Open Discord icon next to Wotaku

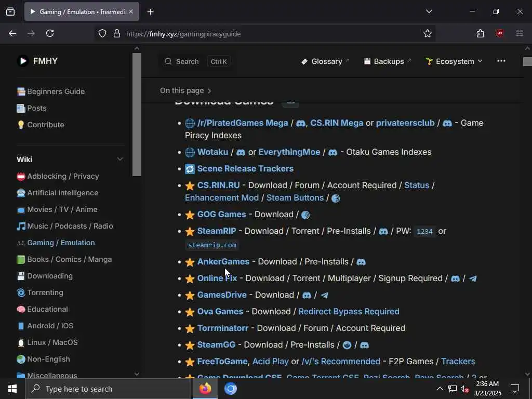tap(241, 152)
